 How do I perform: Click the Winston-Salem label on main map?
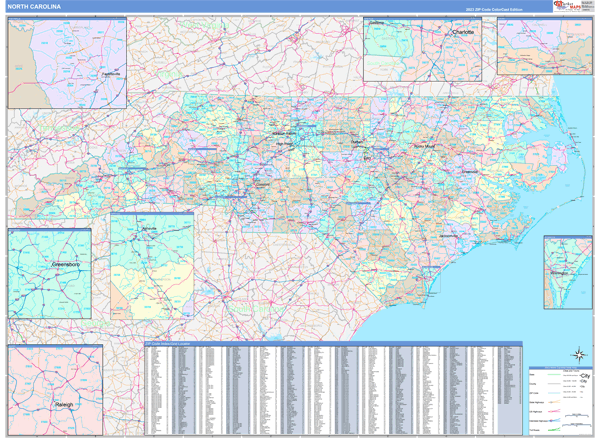284,133
